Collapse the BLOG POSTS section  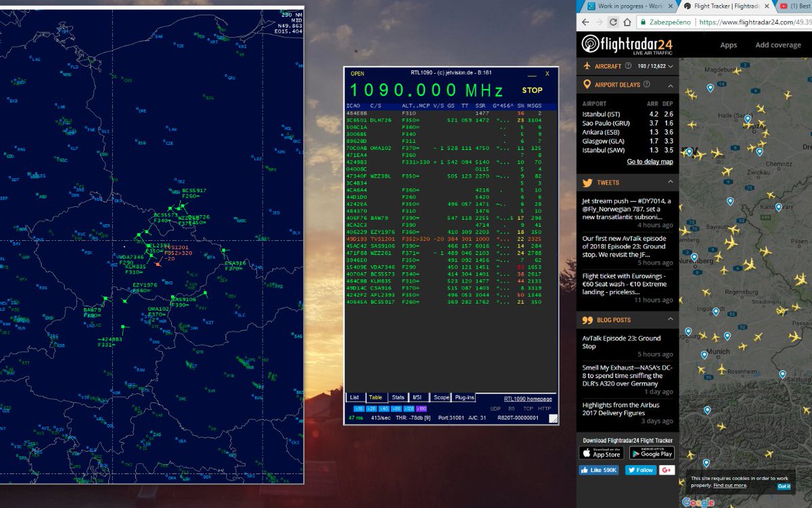click(x=670, y=319)
